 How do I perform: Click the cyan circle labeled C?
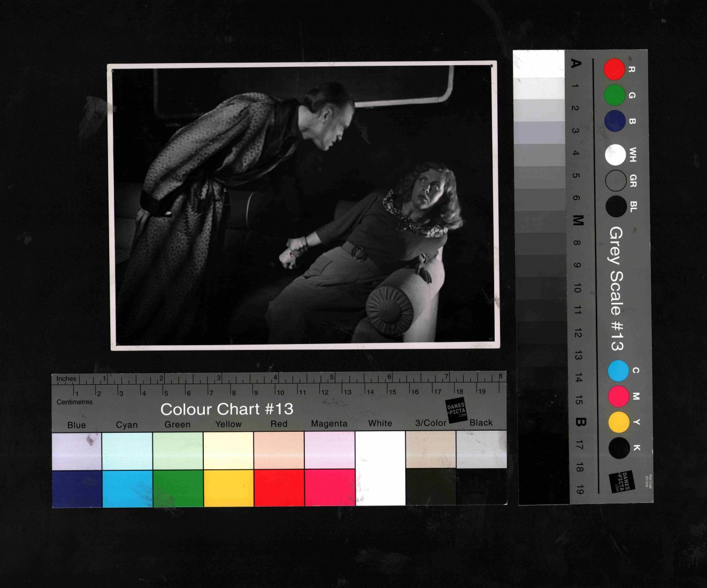click(x=618, y=371)
